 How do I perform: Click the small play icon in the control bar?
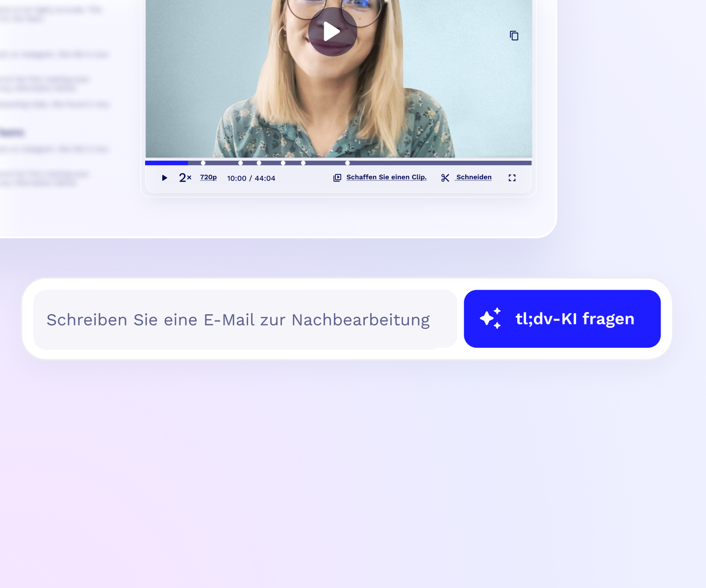click(165, 178)
